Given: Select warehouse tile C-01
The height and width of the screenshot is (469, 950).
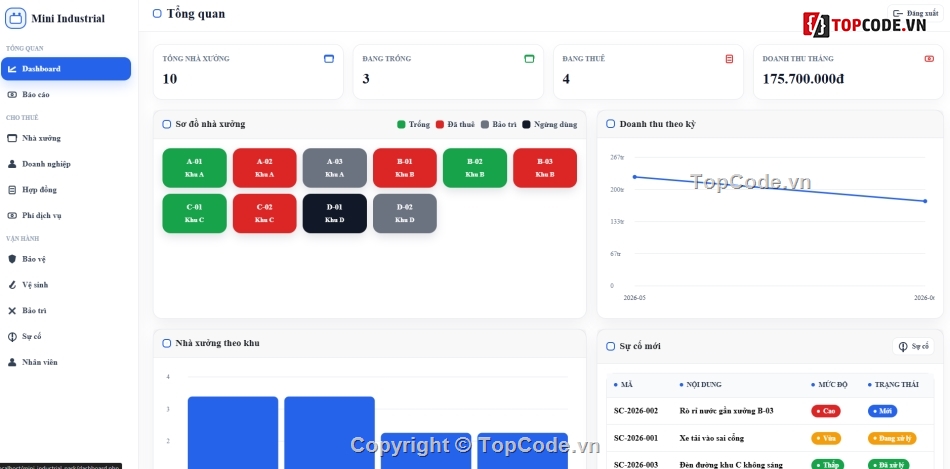Looking at the screenshot, I should (194, 213).
